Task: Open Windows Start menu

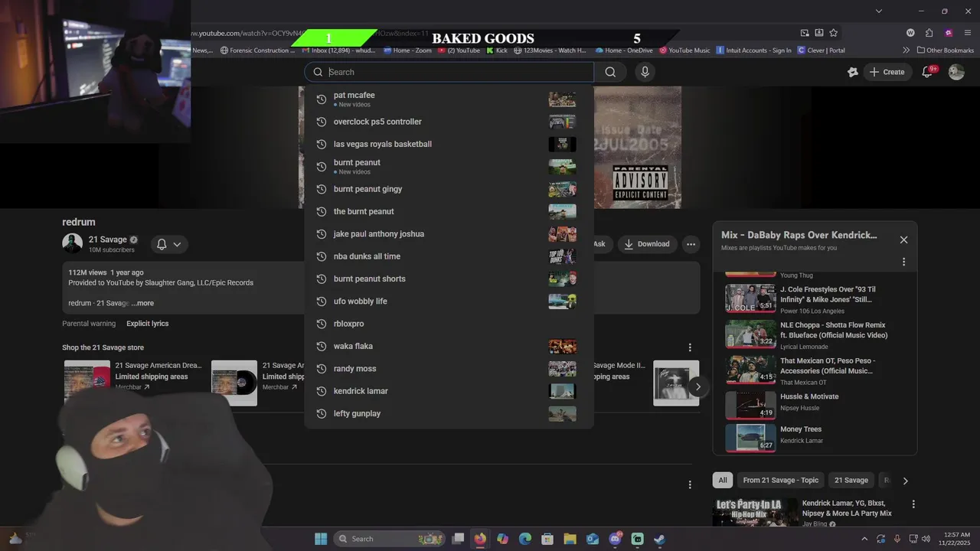Action: pyautogui.click(x=321, y=539)
